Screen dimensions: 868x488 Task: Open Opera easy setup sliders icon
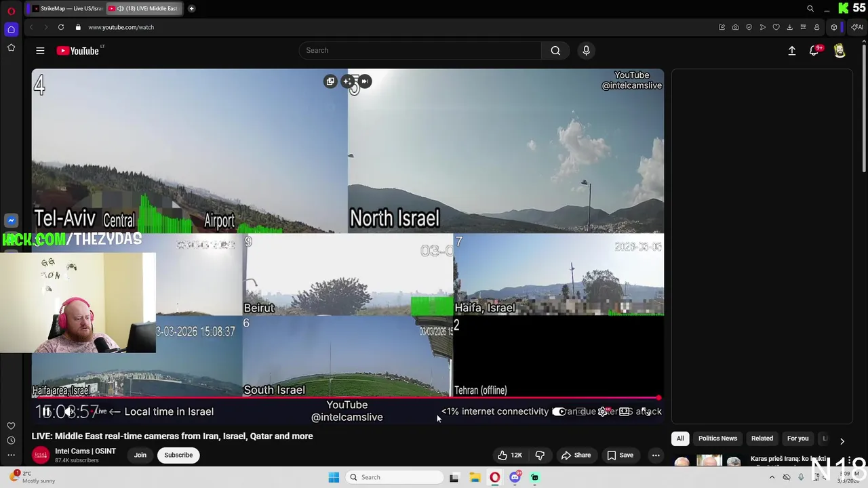804,27
